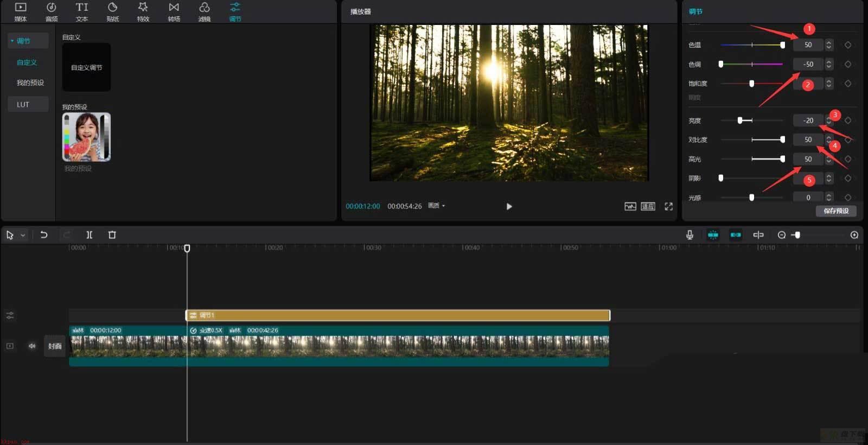Adjust the 对比度 contrast slider handle
868x445 pixels.
[782, 139]
